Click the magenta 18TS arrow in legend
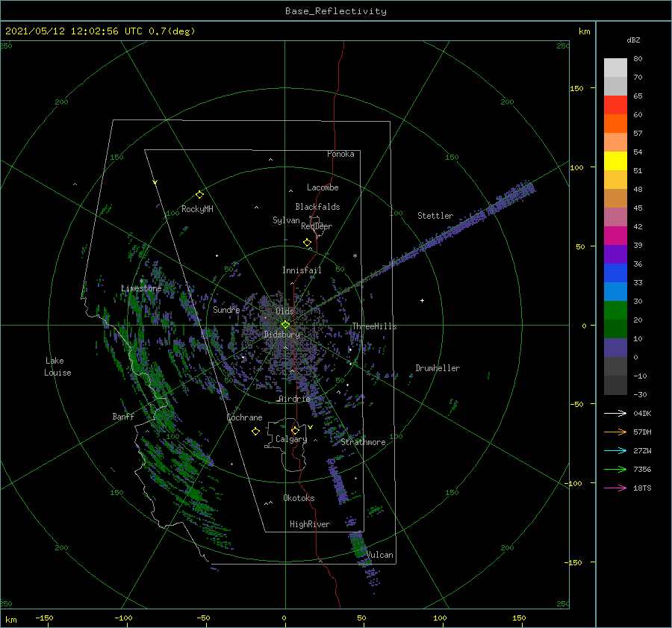 point(615,488)
